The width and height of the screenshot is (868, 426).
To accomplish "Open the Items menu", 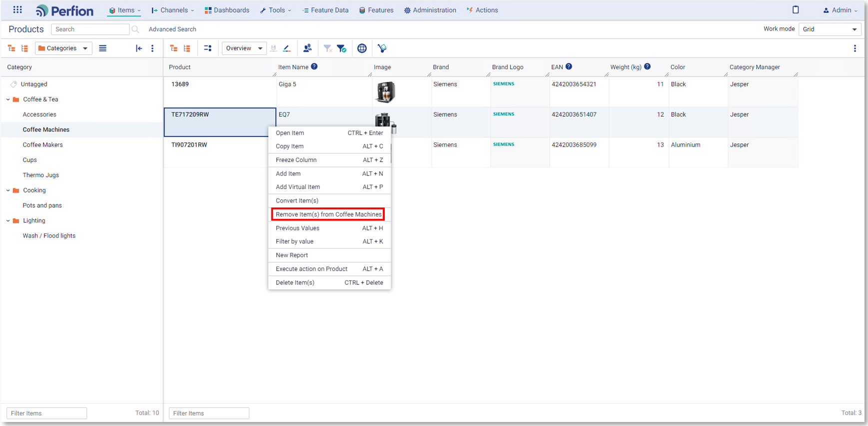I will point(124,10).
